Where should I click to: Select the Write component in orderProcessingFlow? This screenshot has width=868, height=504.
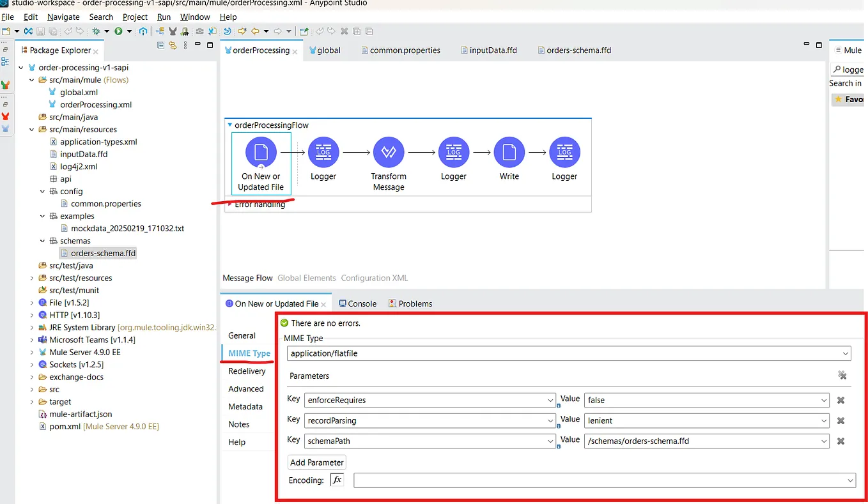(x=509, y=153)
